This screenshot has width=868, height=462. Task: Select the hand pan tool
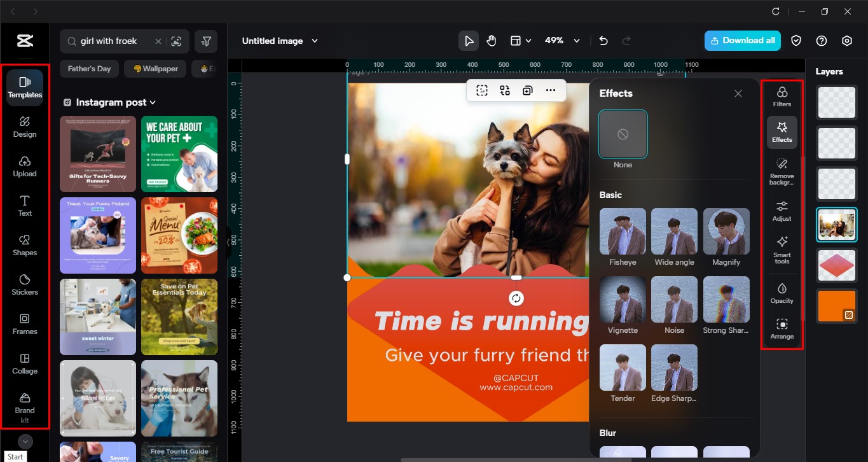(492, 41)
